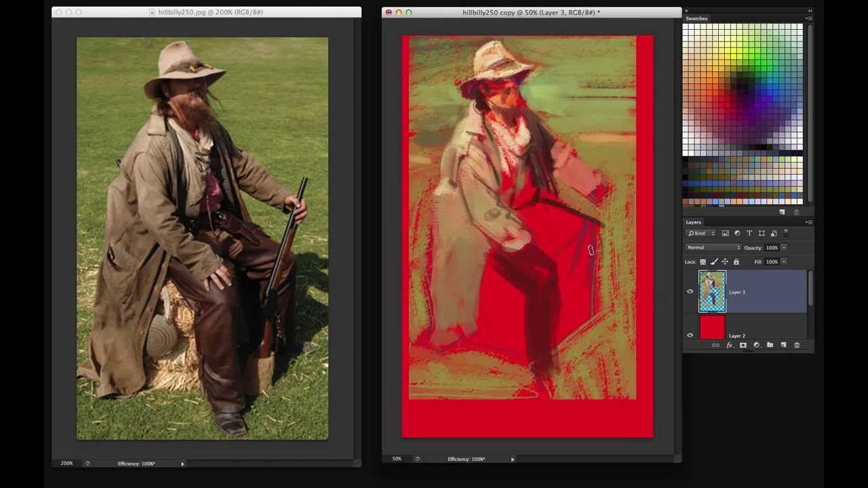Create new group with folder icon
The image size is (868, 488).
pos(770,345)
